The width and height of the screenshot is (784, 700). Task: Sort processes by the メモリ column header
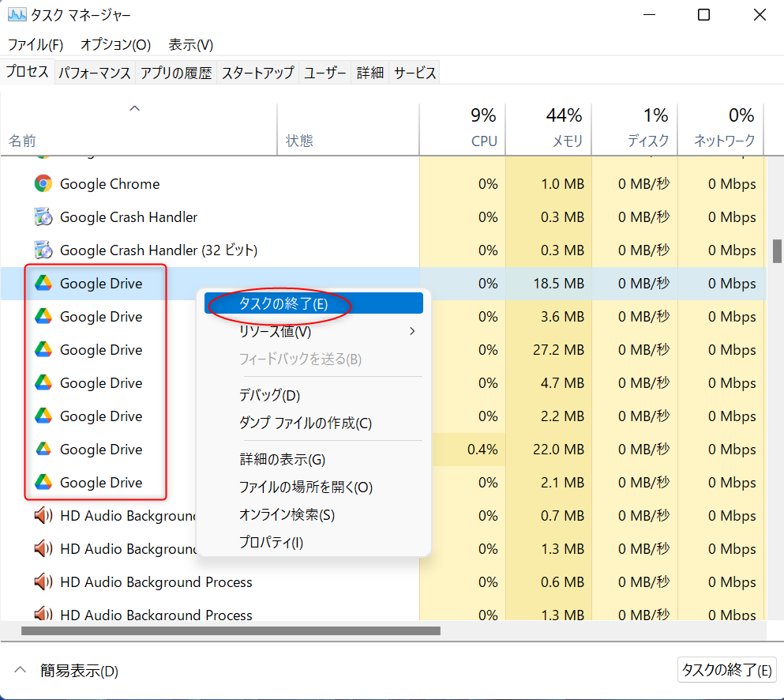[x=549, y=129]
